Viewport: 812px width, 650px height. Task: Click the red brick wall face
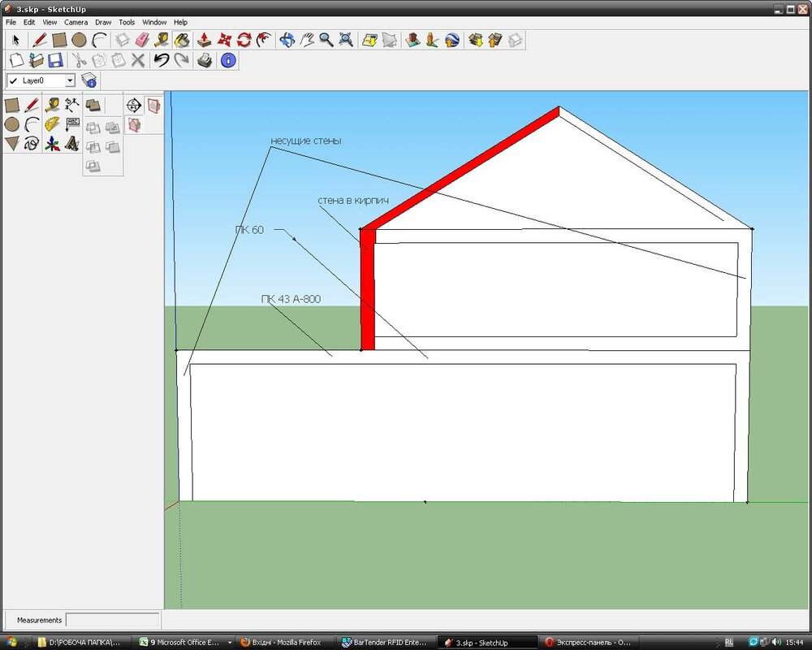point(367,292)
